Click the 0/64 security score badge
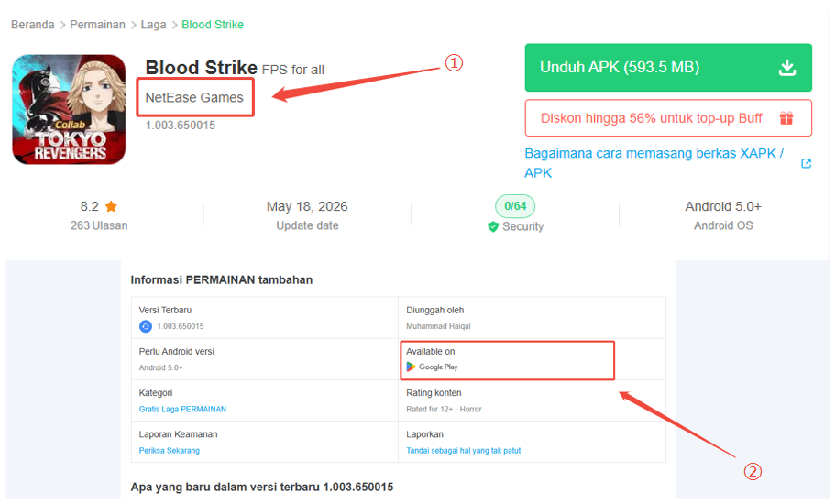This screenshot has height=504, width=835. (x=515, y=206)
